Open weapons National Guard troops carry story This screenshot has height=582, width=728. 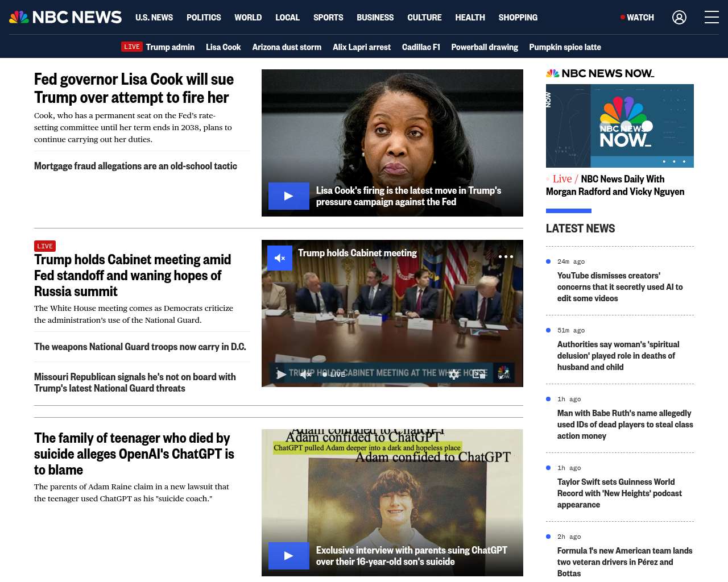coord(140,347)
